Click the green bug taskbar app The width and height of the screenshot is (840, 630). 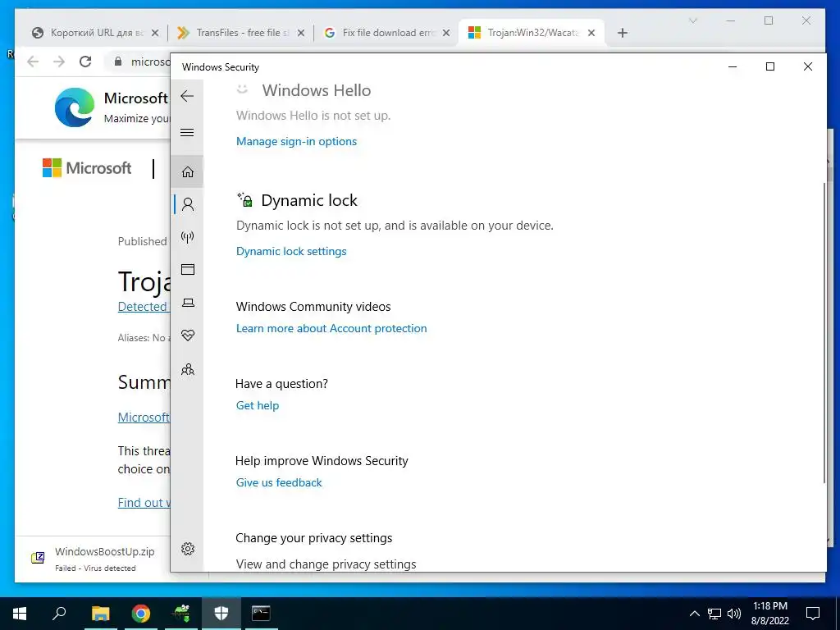point(181,614)
